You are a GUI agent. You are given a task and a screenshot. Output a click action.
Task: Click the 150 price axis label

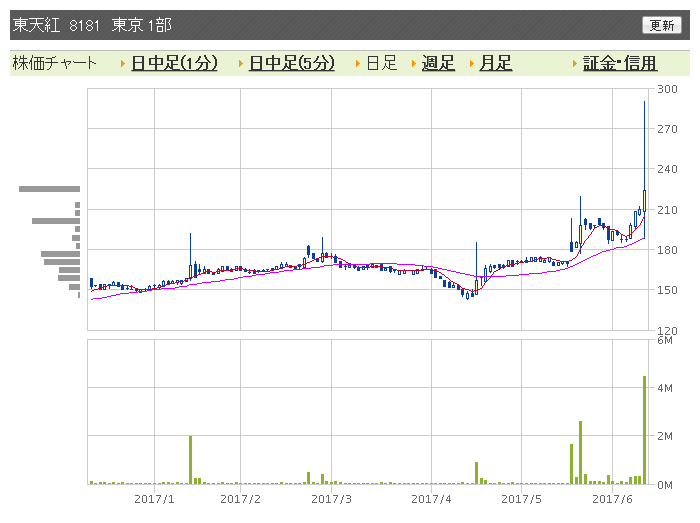pyautogui.click(x=667, y=290)
